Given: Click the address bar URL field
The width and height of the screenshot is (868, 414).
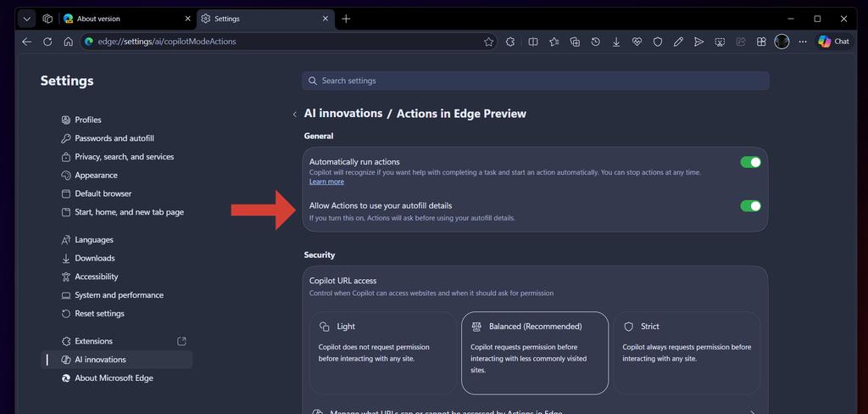Looking at the screenshot, I should tap(288, 42).
